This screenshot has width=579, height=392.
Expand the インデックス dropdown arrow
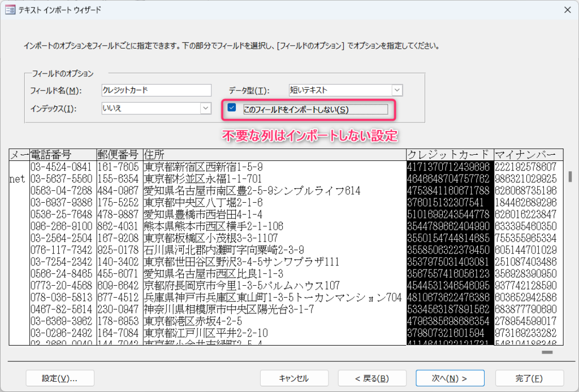[206, 108]
